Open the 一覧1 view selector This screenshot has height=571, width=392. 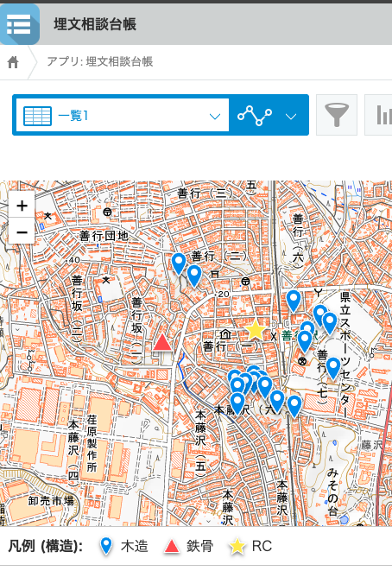click(121, 116)
